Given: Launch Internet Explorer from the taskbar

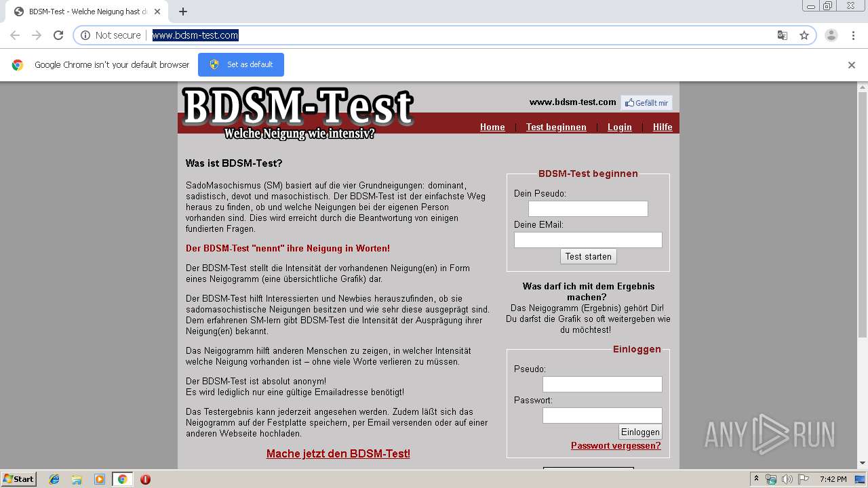Looking at the screenshot, I should 54,479.
